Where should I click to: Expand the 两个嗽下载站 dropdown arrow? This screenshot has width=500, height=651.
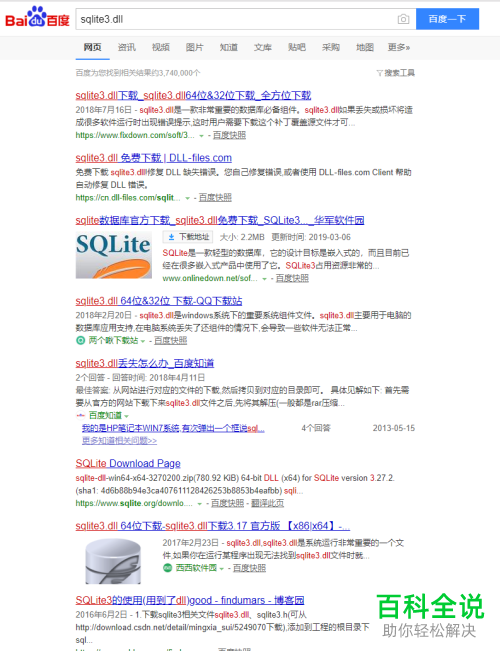tap(143, 341)
